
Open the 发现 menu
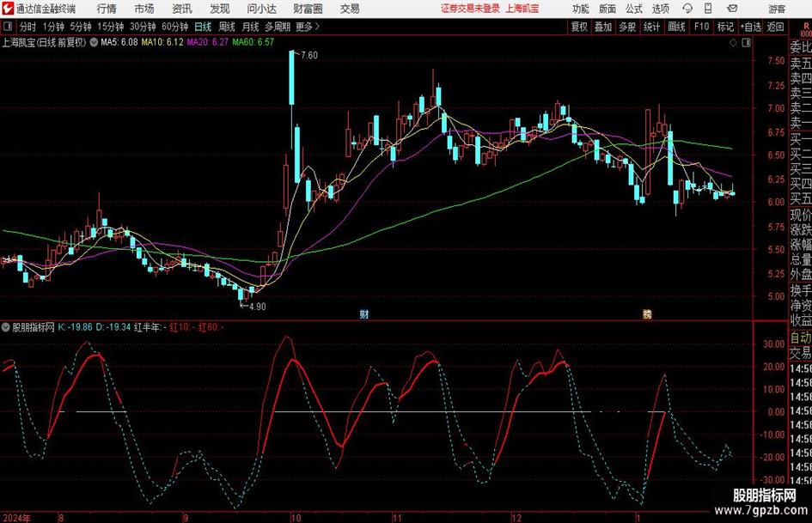tap(220, 9)
